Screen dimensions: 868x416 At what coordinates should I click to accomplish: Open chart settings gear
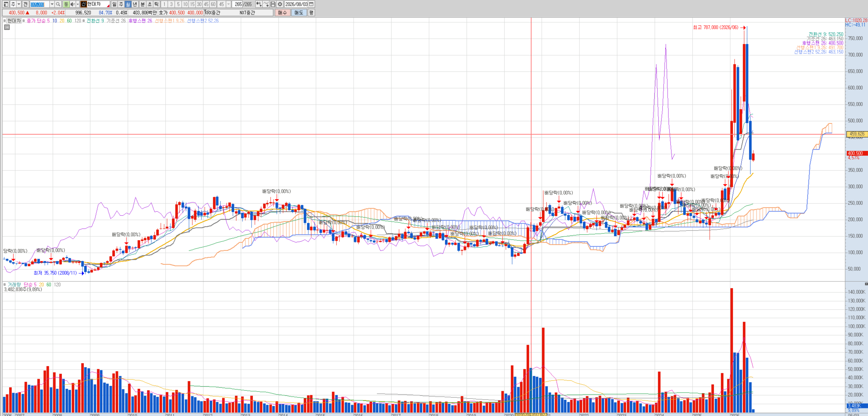280,4
